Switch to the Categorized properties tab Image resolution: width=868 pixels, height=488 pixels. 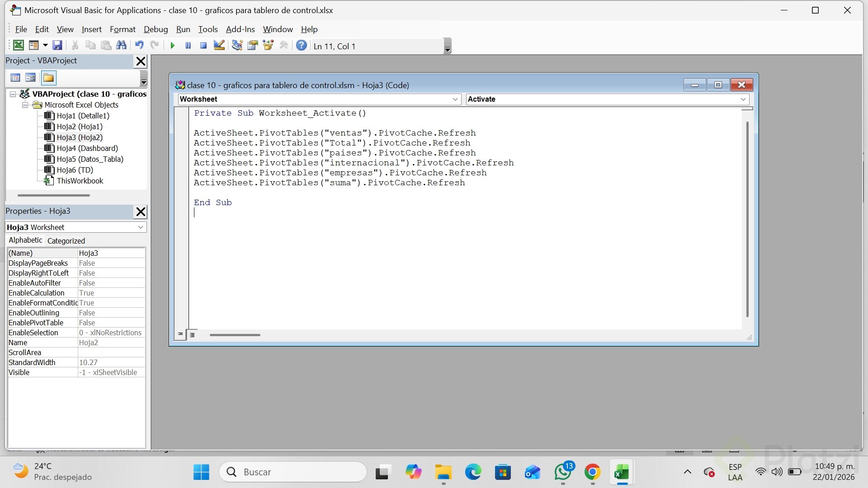pos(66,240)
